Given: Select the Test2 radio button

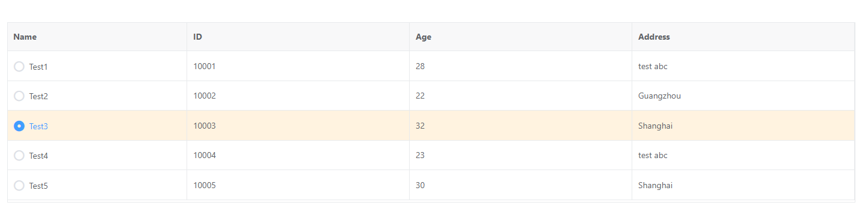Looking at the screenshot, I should click(x=19, y=96).
